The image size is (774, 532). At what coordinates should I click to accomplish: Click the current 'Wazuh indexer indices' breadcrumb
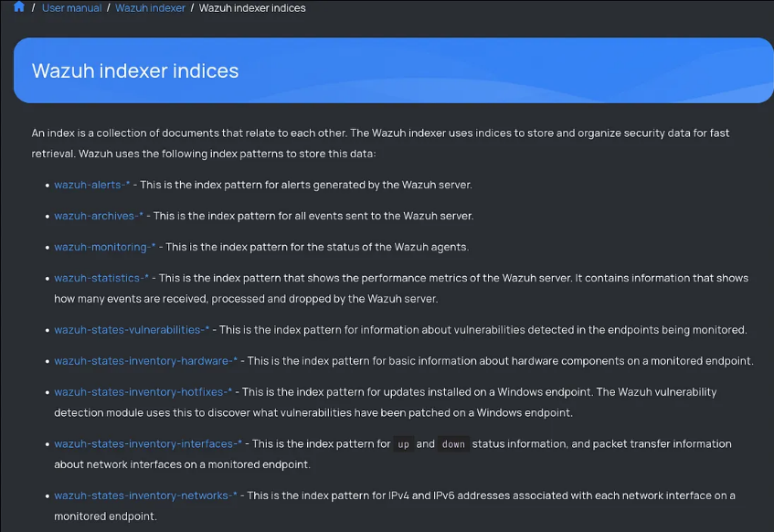(x=252, y=8)
